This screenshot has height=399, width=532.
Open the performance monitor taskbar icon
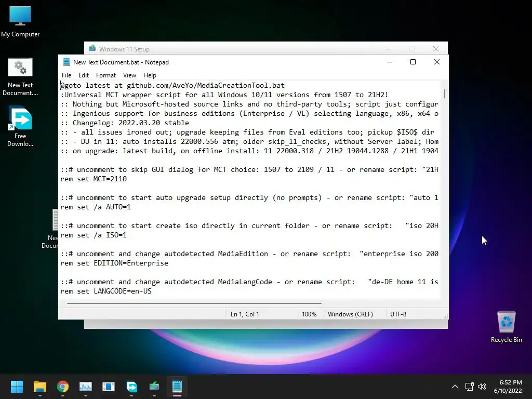(86, 387)
